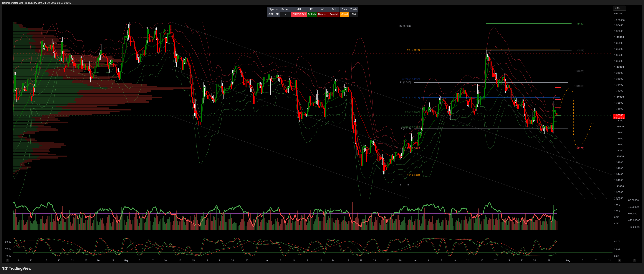Select the GBPUSD symbol cell
This screenshot has width=644, height=274.
[x=274, y=14]
